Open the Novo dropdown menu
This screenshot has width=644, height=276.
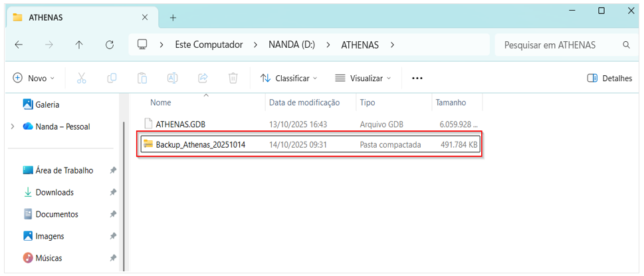click(34, 78)
